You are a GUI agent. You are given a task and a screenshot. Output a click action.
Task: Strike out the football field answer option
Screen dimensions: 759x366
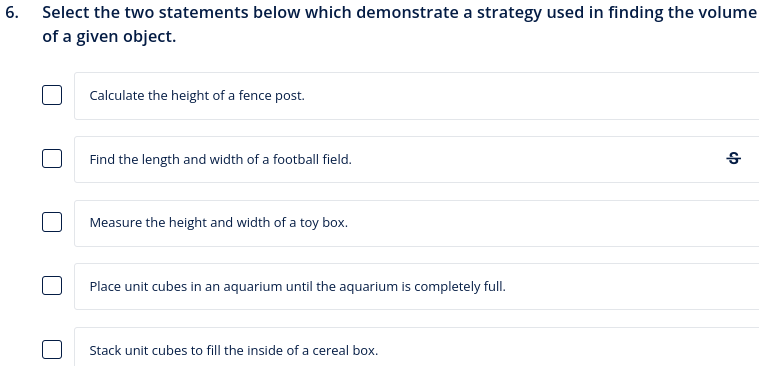733,158
